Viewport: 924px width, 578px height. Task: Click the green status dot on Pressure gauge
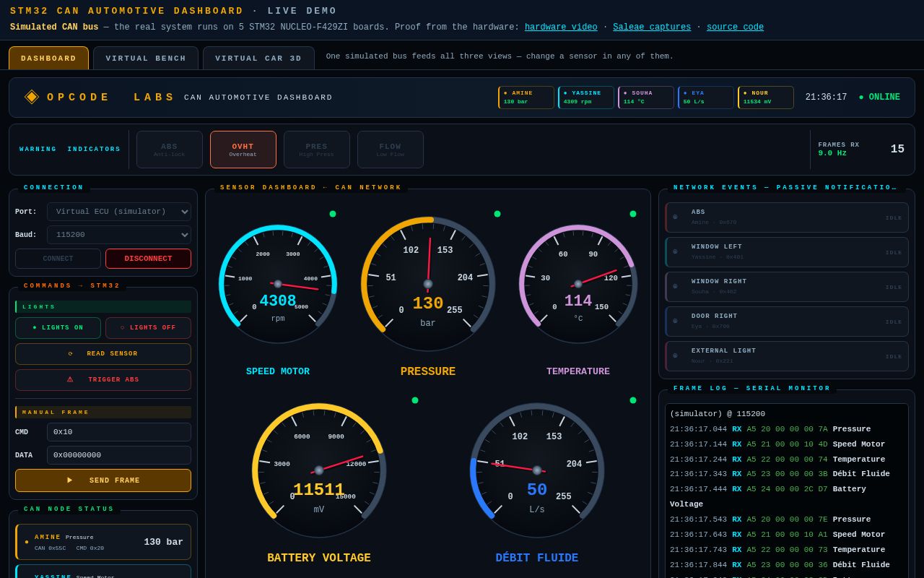tap(497, 214)
